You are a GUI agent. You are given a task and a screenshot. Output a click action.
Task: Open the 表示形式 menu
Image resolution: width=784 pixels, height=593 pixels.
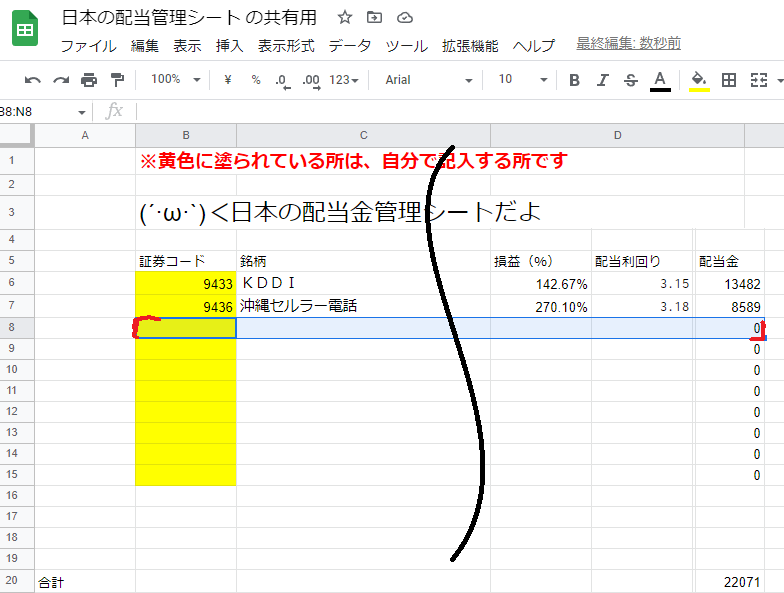286,46
